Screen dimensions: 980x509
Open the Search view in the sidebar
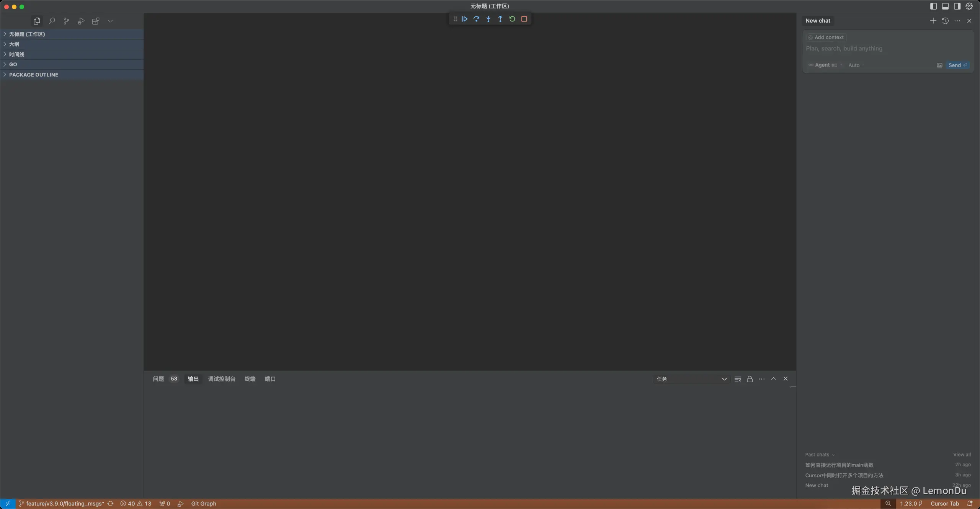coord(52,21)
